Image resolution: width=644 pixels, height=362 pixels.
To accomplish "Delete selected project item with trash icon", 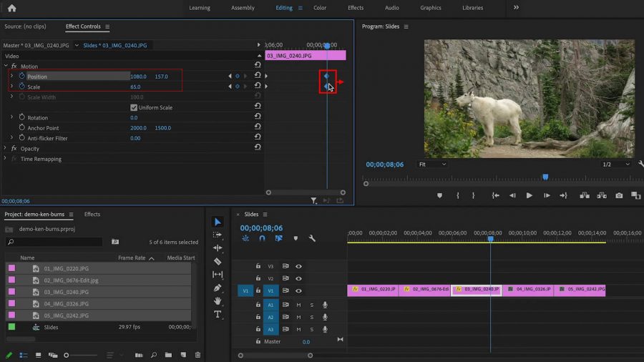I will pyautogui.click(x=197, y=355).
